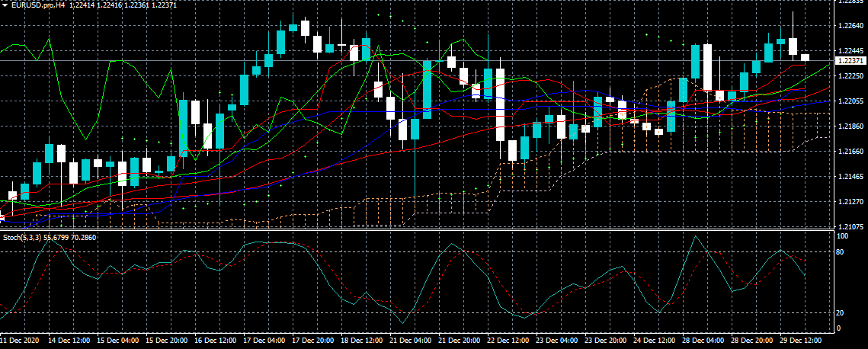Click the Stoch(5,3,3) indicator label
The height and width of the screenshot is (349, 868).
(21, 238)
